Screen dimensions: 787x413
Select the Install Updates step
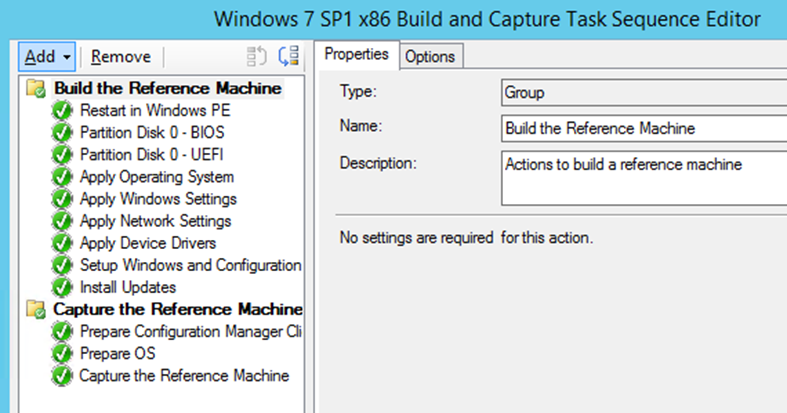coord(128,288)
